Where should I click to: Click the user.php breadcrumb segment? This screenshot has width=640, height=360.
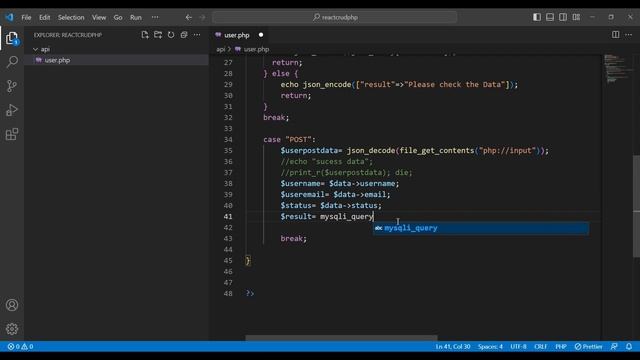[x=256, y=49]
